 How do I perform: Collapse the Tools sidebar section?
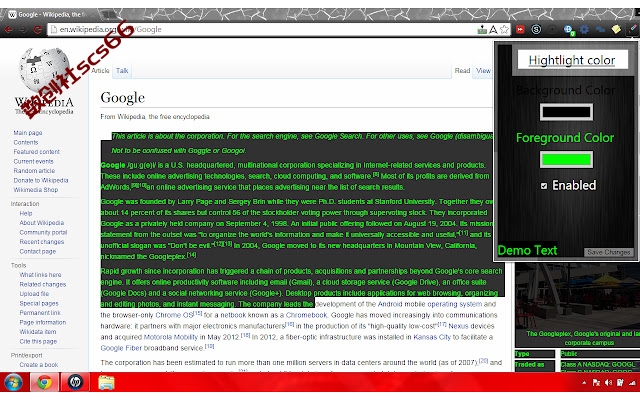18,265
